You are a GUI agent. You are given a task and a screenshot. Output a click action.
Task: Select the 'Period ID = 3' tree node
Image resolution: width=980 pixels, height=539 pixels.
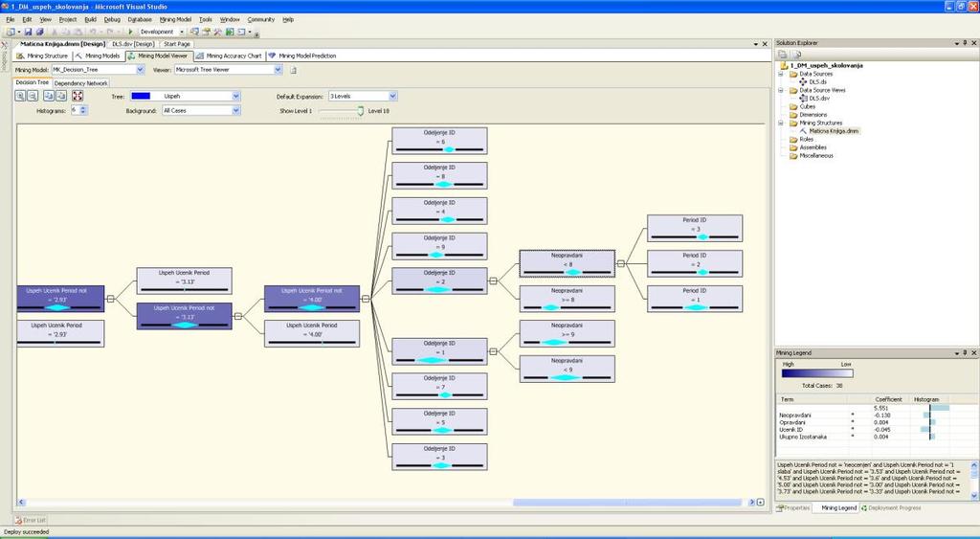click(x=695, y=229)
